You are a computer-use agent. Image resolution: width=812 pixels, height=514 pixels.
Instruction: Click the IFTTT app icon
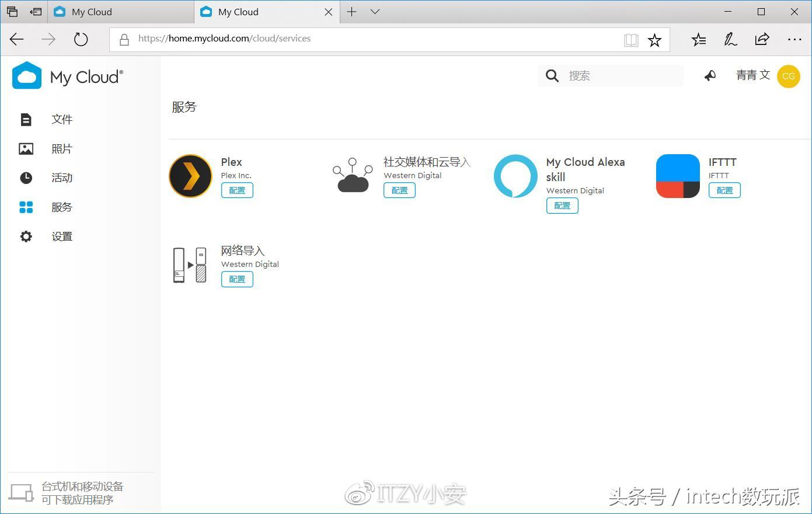pos(677,175)
